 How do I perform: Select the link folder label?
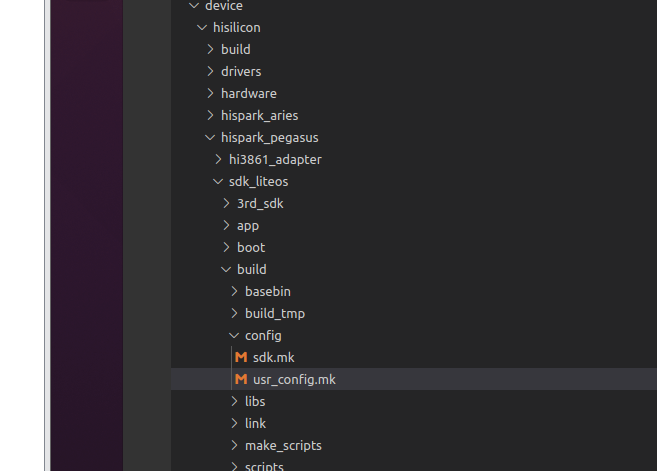click(256, 424)
